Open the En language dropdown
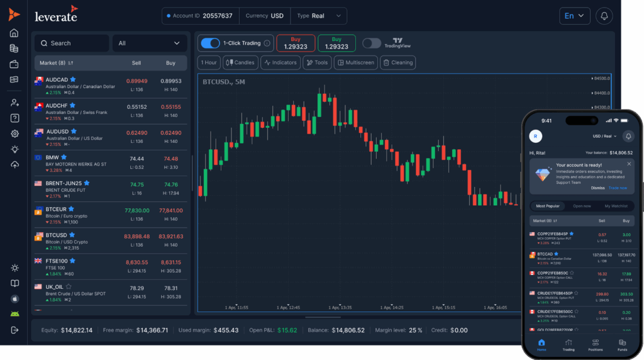This screenshot has width=644, height=360. (574, 16)
